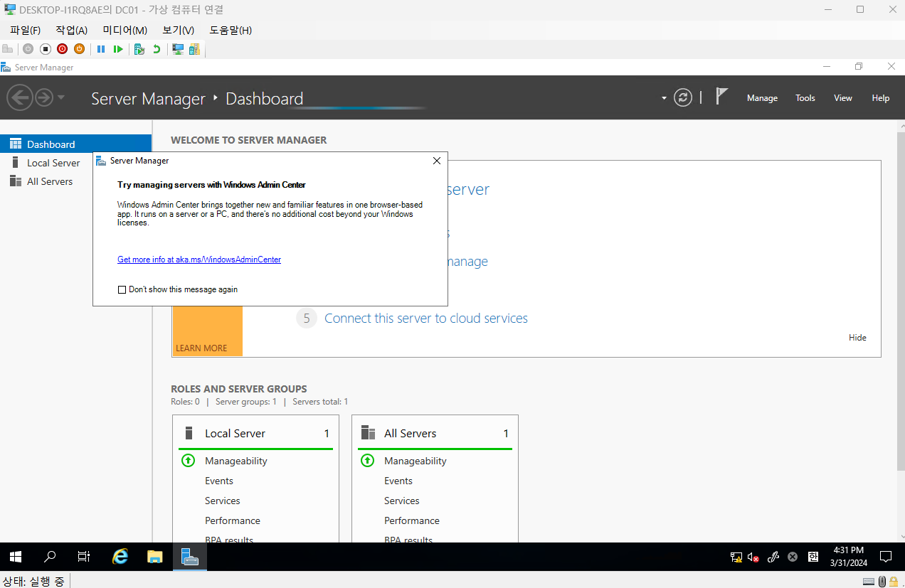Click the Korean IME indicator in tray
Screen dimensions: 905x588
coord(813,557)
